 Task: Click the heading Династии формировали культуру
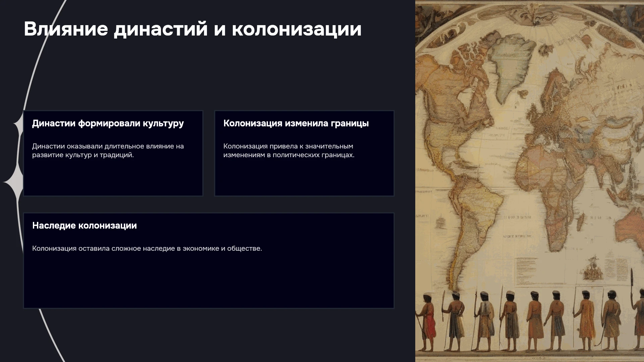[108, 123]
